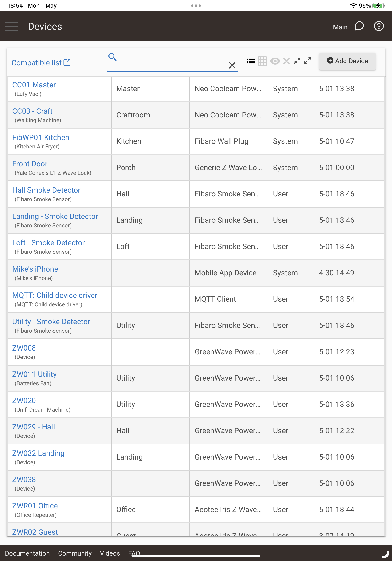Switch to grid view layout

click(262, 61)
